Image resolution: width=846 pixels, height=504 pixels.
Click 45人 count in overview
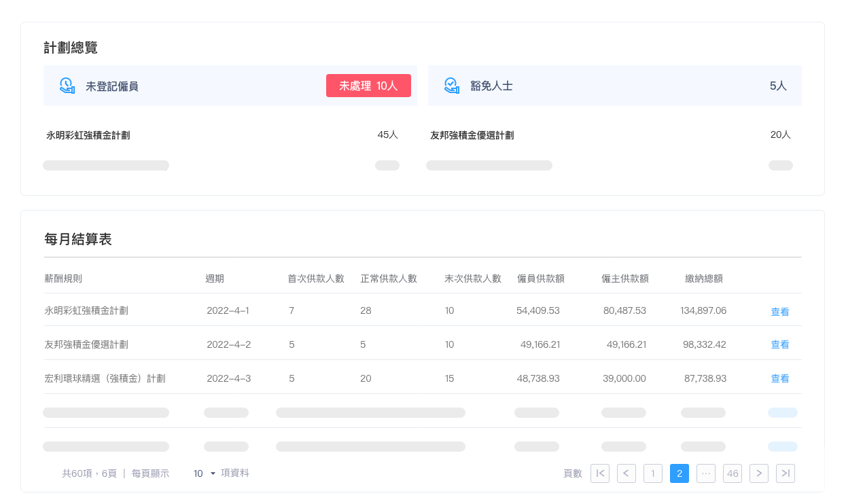click(388, 134)
